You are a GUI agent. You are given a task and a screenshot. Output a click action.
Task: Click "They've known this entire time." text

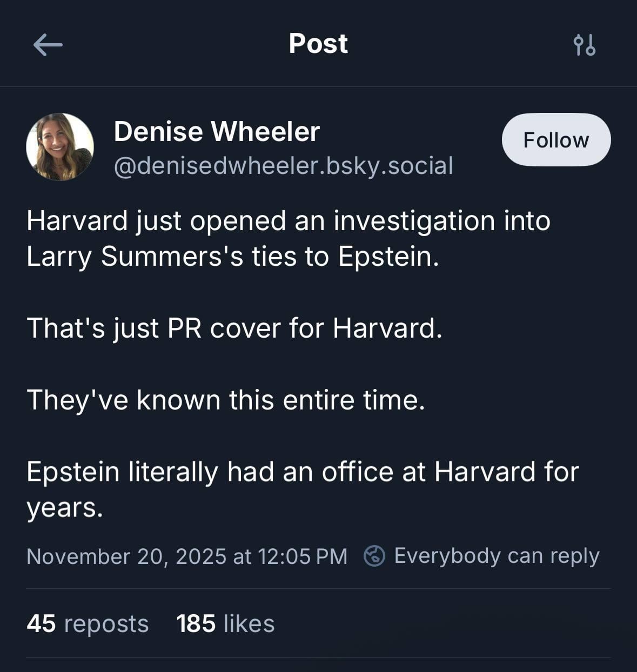point(226,400)
